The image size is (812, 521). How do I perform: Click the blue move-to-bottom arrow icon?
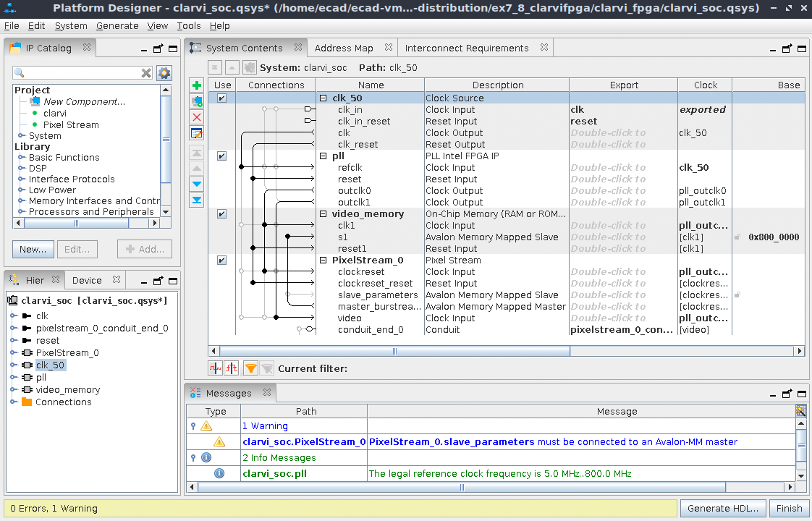tap(197, 200)
